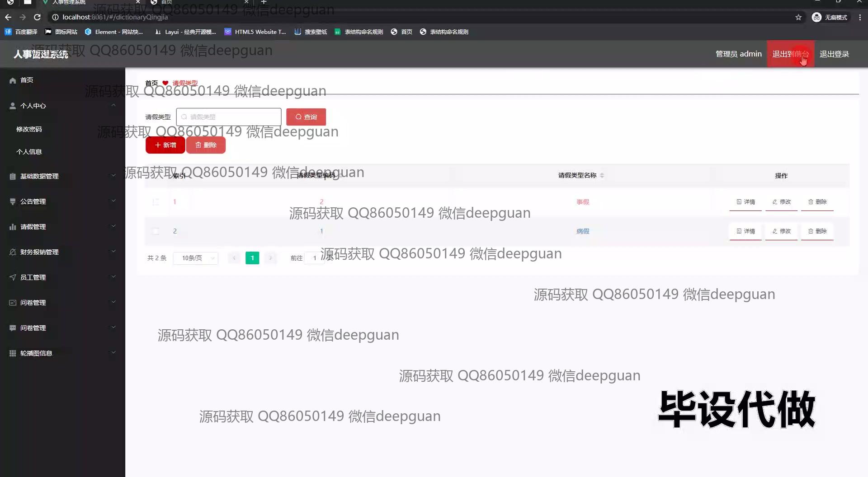
Task: Click the grid icon beside 轮播图信息
Action: pos(13,353)
